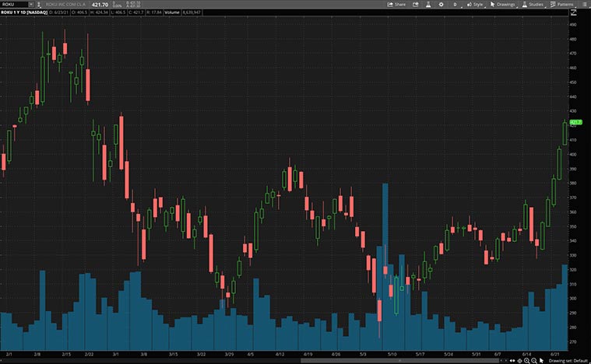Open the hamburger menu at top right

coord(585,5)
